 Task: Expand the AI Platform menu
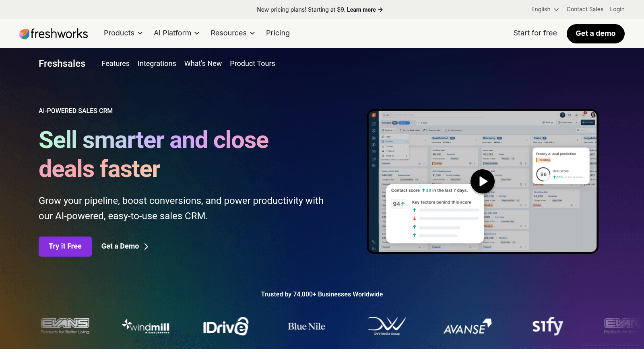point(177,33)
